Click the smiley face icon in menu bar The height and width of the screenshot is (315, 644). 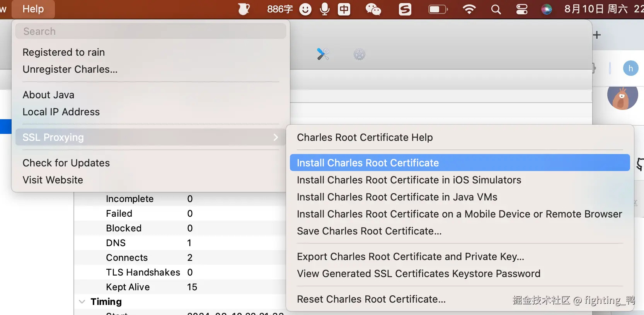pyautogui.click(x=305, y=9)
